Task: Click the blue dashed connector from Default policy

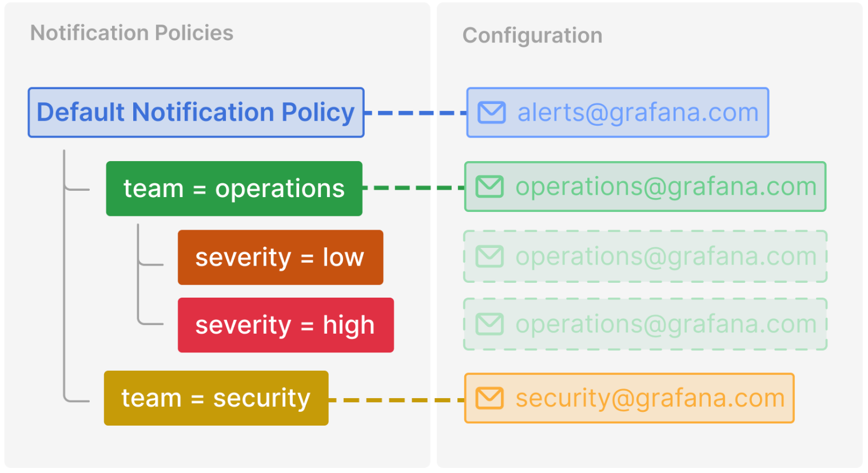Action: (x=416, y=113)
